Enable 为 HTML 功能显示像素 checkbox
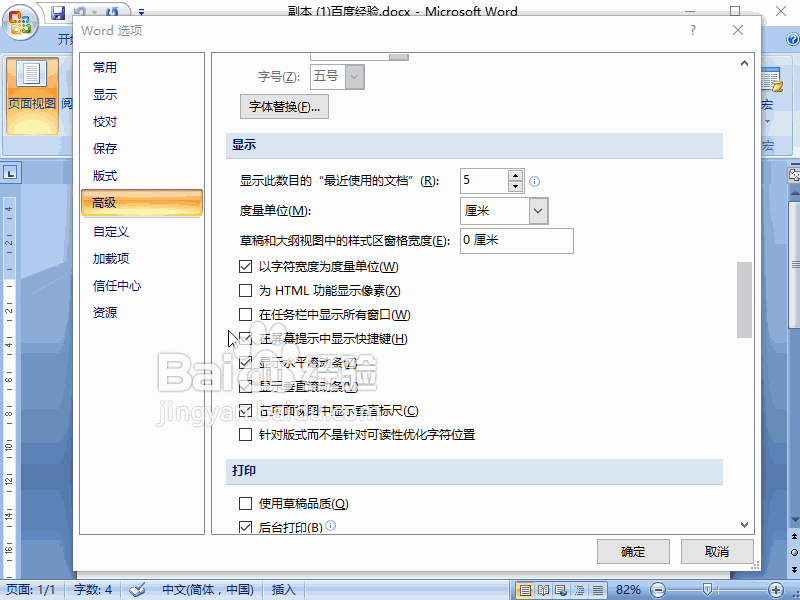Image resolution: width=800 pixels, height=600 pixels. click(245, 290)
